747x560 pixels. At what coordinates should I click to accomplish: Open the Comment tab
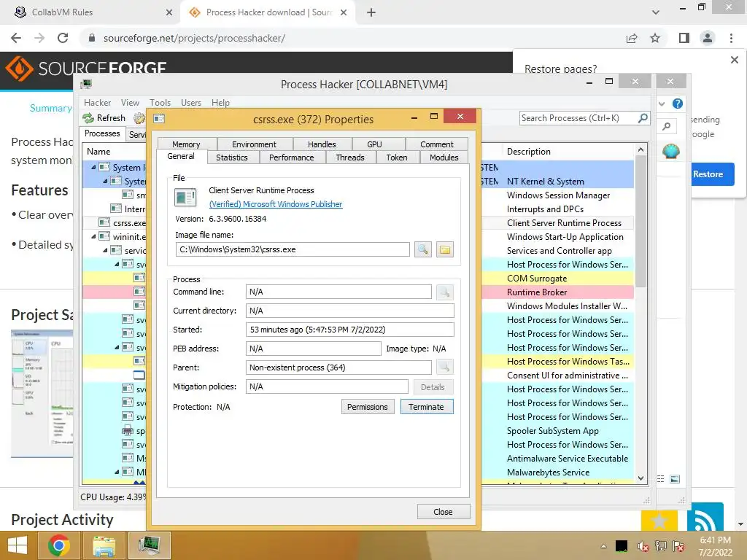click(437, 144)
